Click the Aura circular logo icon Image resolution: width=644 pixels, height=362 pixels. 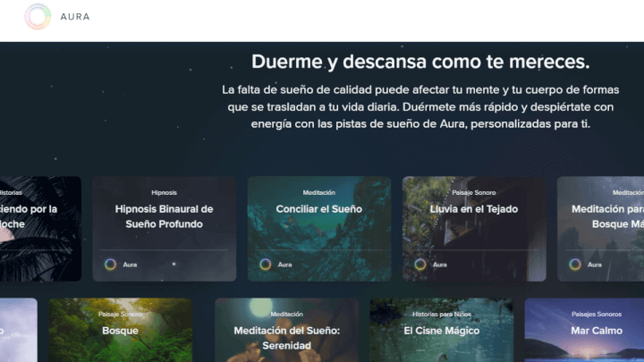click(38, 17)
